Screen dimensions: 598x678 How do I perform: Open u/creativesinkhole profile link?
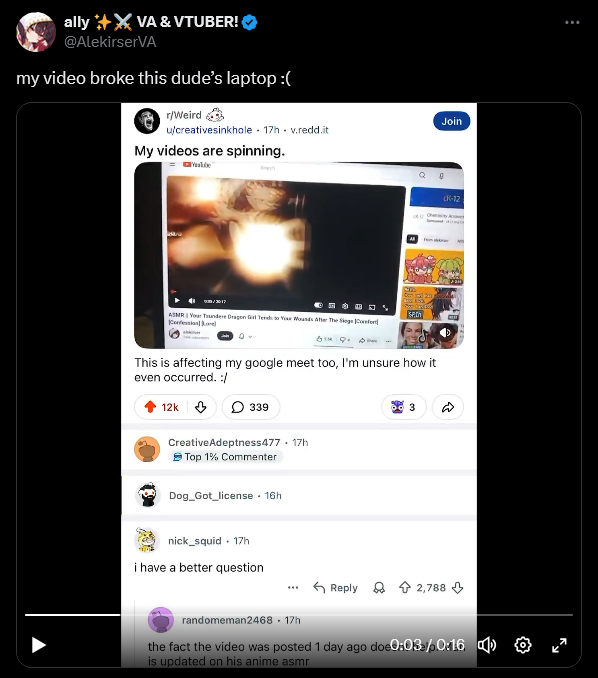pos(209,130)
